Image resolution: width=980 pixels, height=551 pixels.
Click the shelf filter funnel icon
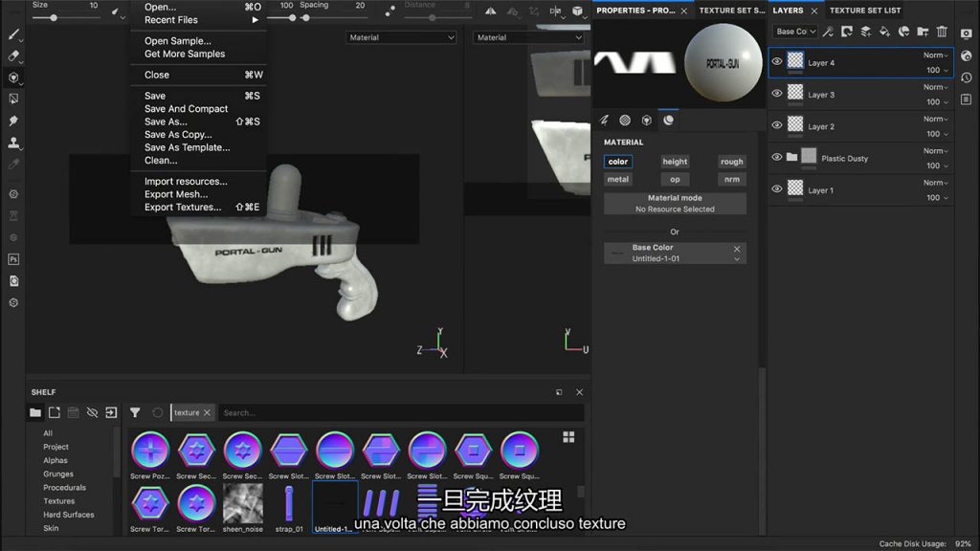(135, 412)
